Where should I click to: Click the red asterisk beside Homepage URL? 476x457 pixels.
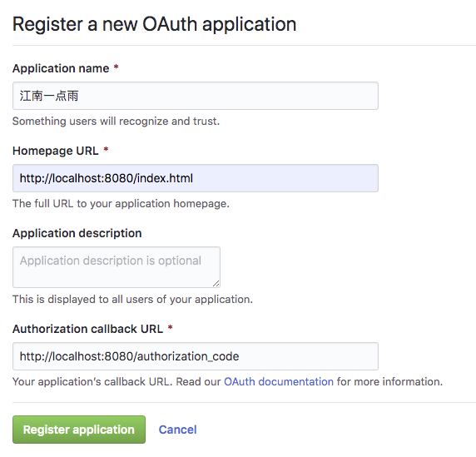pyautogui.click(x=106, y=150)
